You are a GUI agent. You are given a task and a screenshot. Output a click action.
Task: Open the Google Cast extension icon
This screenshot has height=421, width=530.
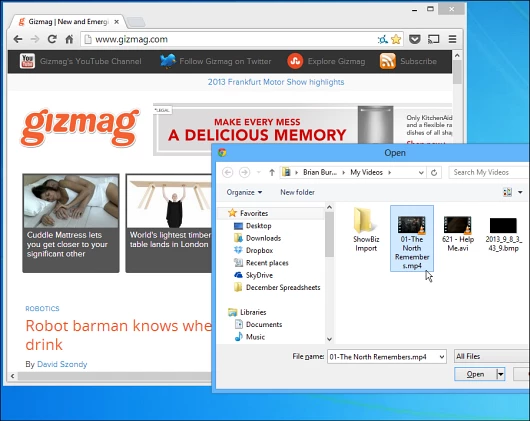(434, 39)
